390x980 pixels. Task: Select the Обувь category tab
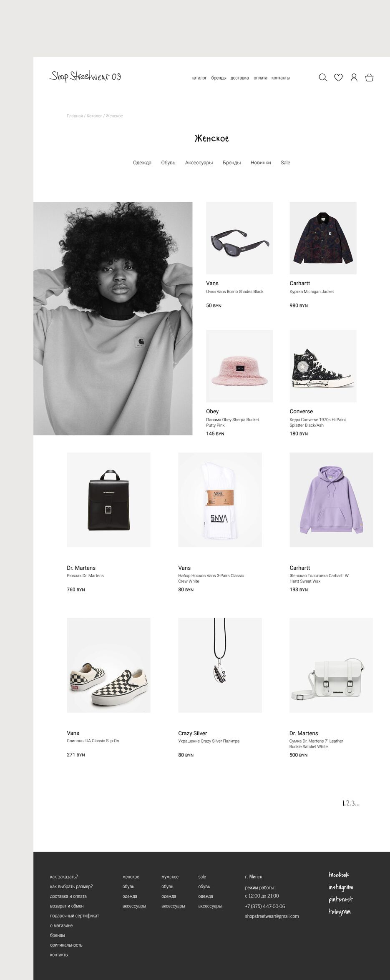coord(168,163)
